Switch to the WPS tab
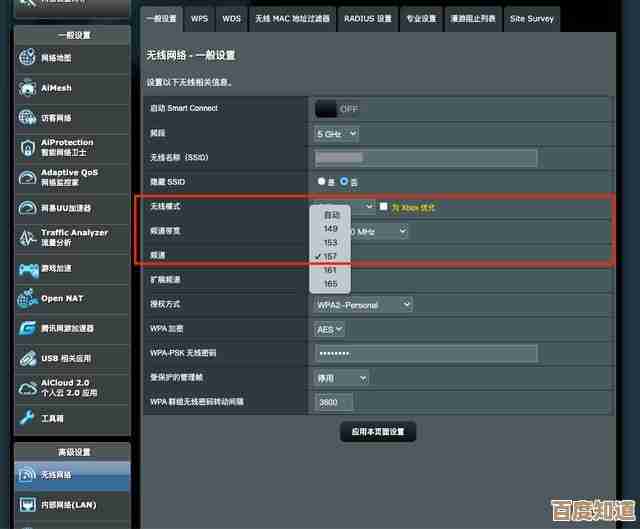This screenshot has height=529, width=640. pyautogui.click(x=200, y=18)
